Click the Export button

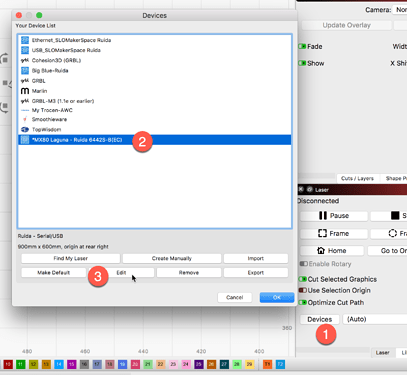[256, 273]
